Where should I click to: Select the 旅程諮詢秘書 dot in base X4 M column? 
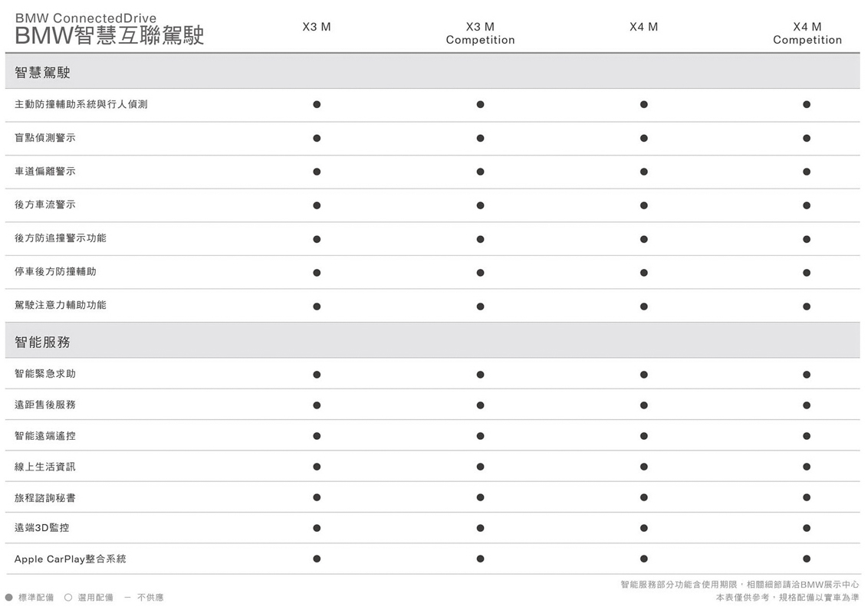point(644,497)
